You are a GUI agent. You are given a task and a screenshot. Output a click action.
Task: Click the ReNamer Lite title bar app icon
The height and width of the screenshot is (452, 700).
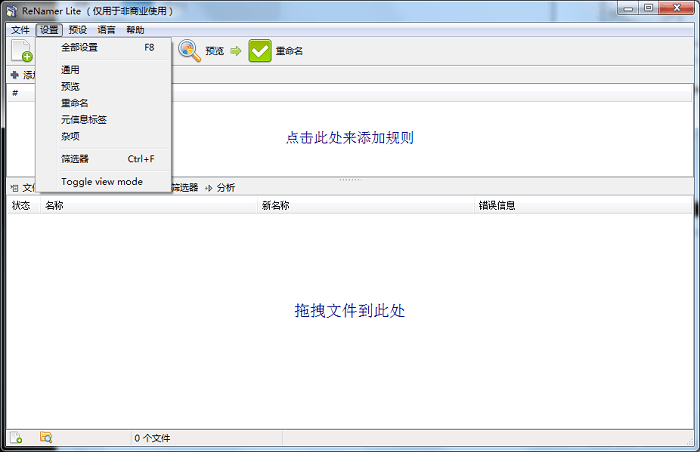[12, 11]
